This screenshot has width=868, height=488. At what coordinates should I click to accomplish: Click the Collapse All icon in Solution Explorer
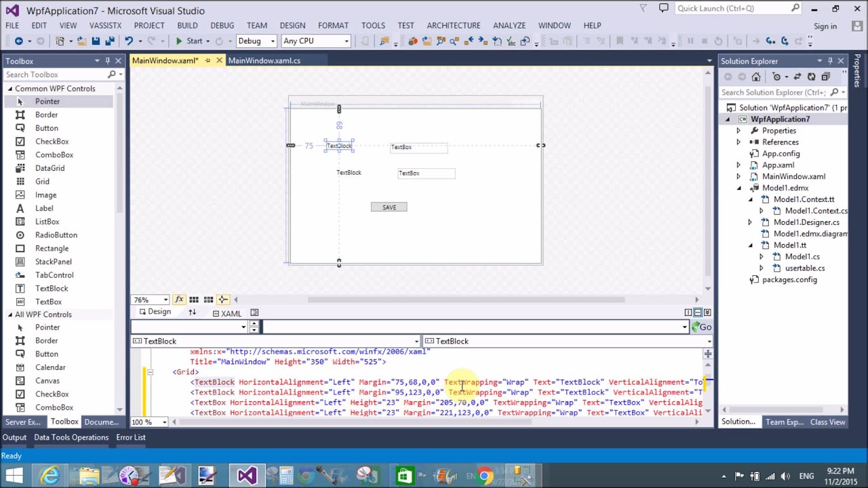[x=825, y=77]
